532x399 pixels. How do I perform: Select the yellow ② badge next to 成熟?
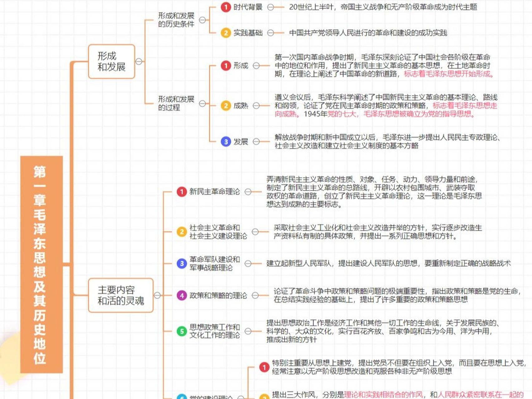225,106
